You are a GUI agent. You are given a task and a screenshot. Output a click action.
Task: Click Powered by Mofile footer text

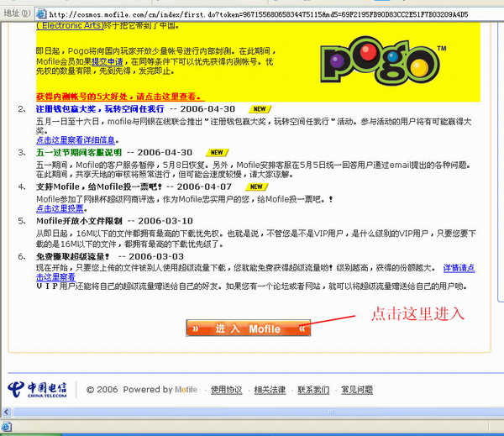pos(160,390)
